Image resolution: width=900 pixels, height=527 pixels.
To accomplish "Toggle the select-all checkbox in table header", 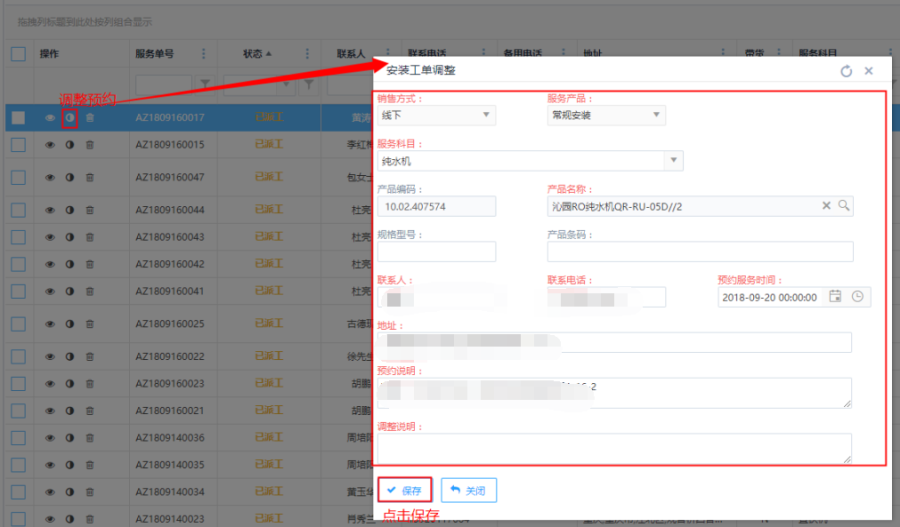I will (18, 54).
